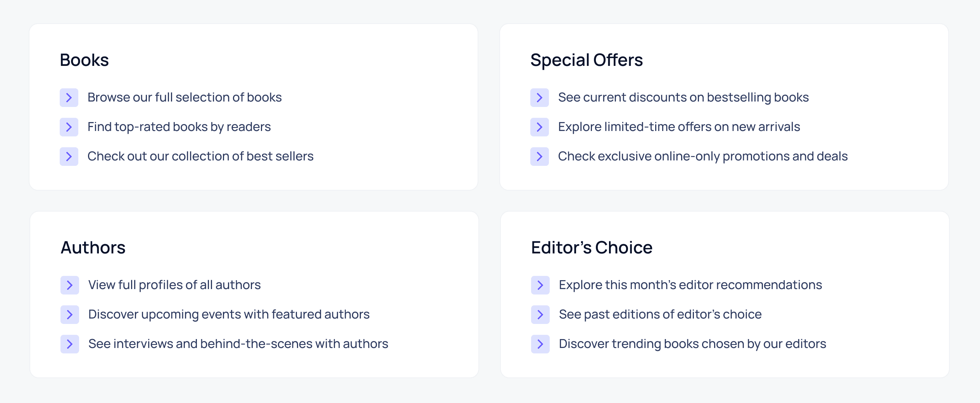Click the "Books" section heading
The width and height of the screenshot is (980, 403).
(84, 60)
